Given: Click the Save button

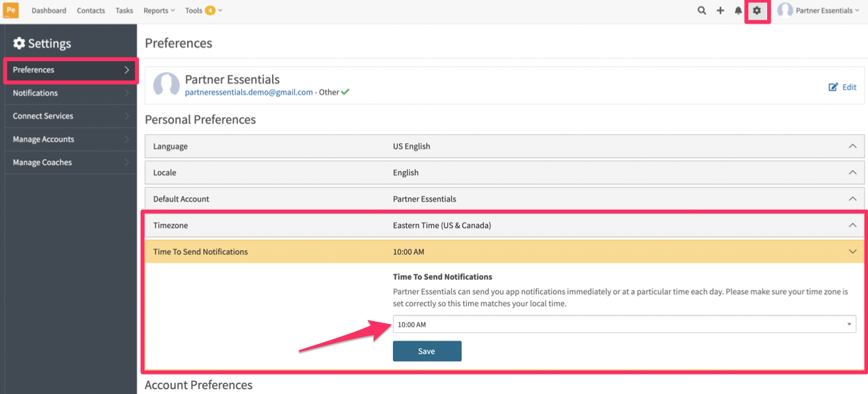Looking at the screenshot, I should [427, 351].
